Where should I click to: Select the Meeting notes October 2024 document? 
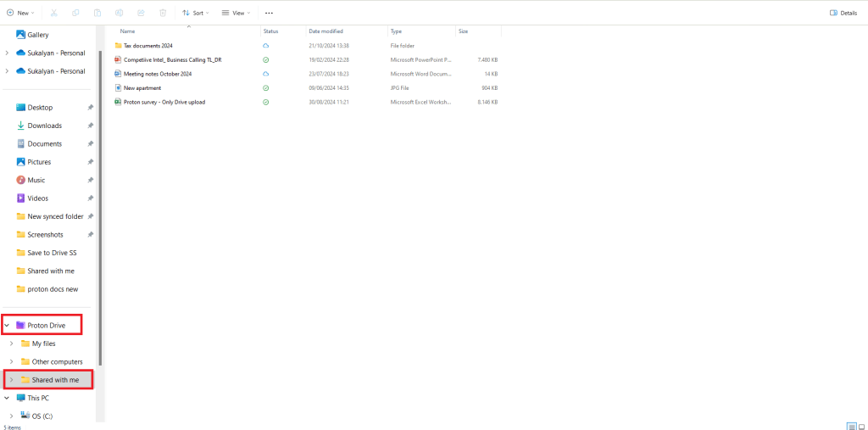pos(158,74)
